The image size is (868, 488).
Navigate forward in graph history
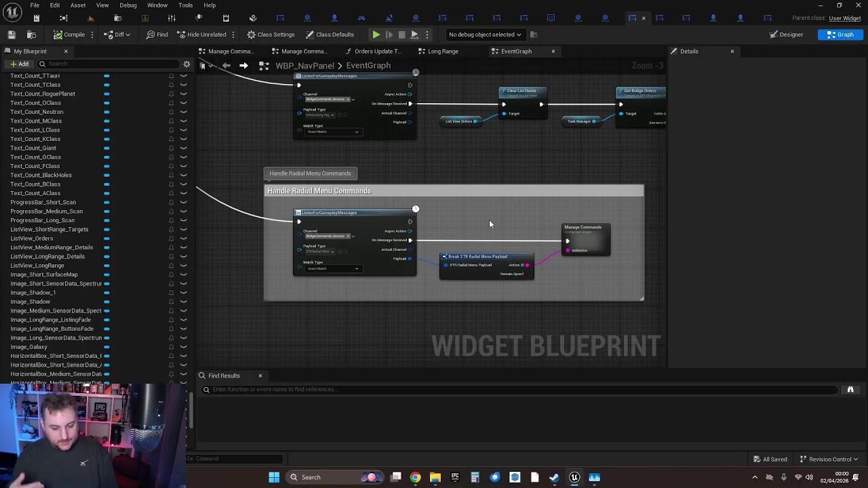pyautogui.click(x=243, y=66)
